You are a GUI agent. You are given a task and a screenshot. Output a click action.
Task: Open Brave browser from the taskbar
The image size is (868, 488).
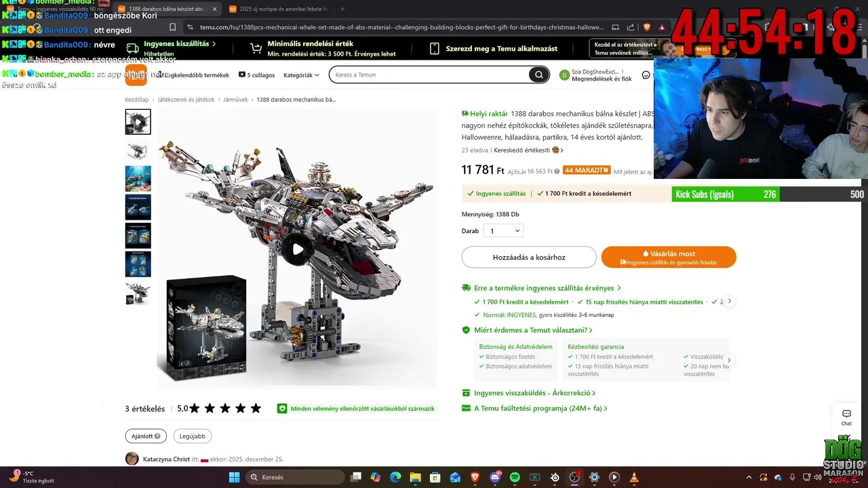coord(475,477)
